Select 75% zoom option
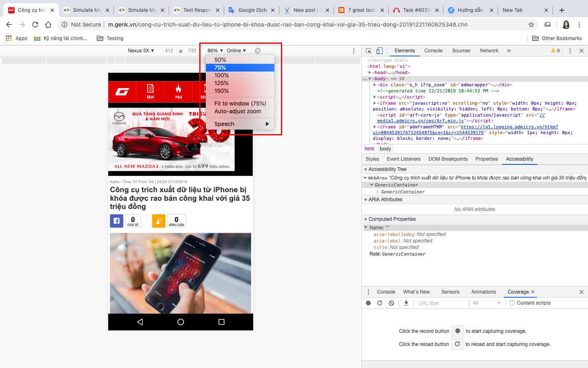The width and height of the screenshot is (588, 368). tap(240, 67)
